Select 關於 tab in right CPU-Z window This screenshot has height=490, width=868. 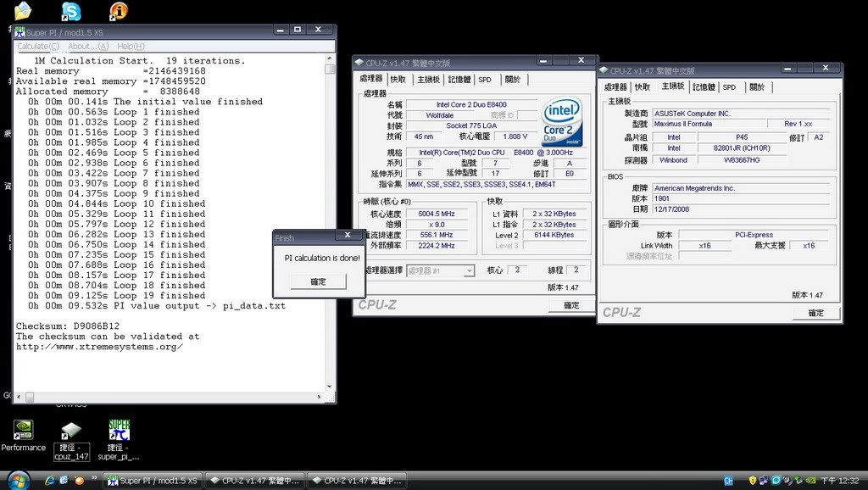[757, 87]
